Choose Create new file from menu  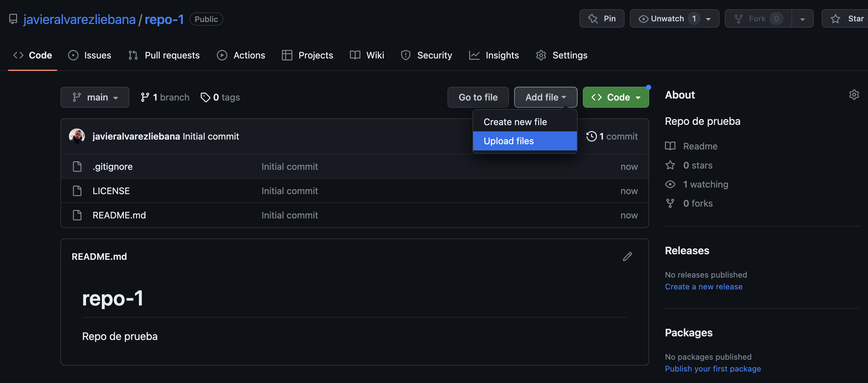(x=515, y=122)
